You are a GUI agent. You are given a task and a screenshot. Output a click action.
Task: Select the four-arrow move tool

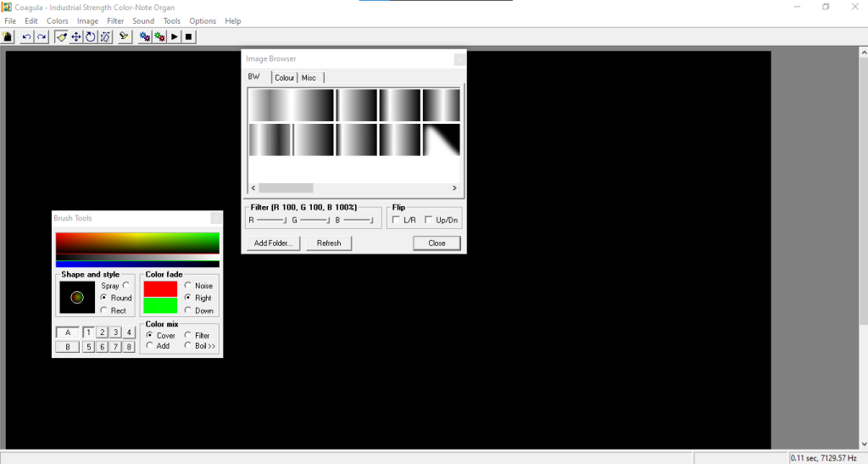(76, 36)
